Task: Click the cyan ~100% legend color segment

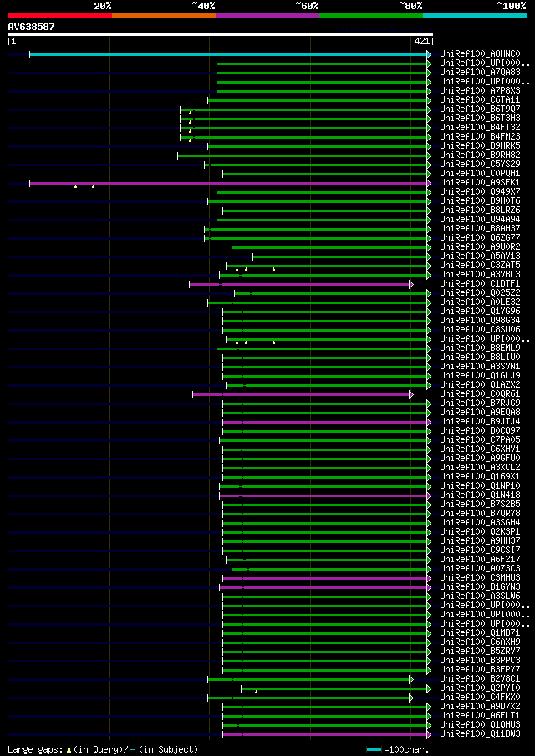Action: click(475, 15)
